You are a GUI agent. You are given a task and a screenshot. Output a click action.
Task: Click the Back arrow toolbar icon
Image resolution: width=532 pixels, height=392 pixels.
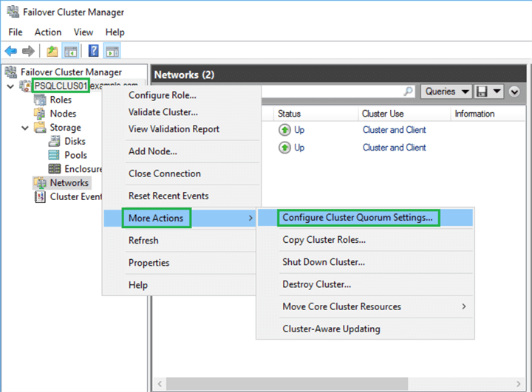tap(11, 51)
